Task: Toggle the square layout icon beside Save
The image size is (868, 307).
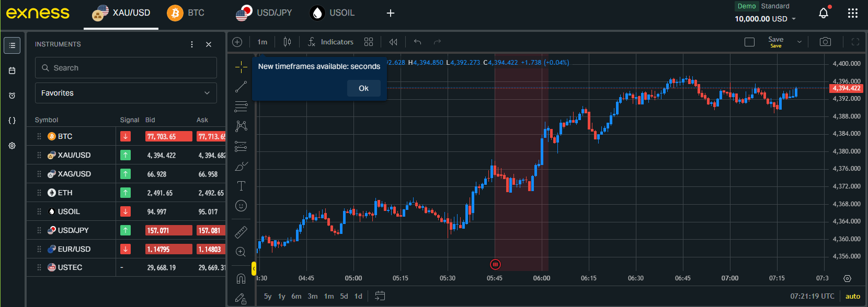Action: click(x=749, y=42)
